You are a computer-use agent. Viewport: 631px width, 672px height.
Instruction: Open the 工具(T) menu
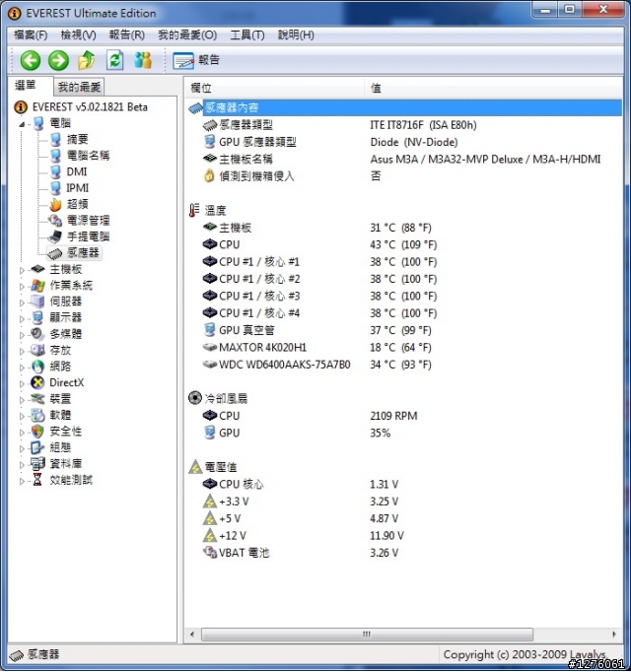(x=247, y=34)
